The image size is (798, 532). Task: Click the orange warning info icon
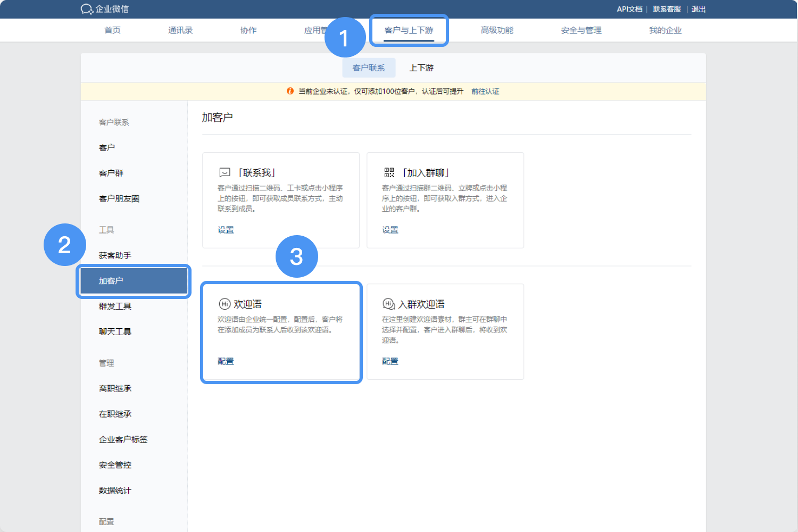tap(290, 91)
